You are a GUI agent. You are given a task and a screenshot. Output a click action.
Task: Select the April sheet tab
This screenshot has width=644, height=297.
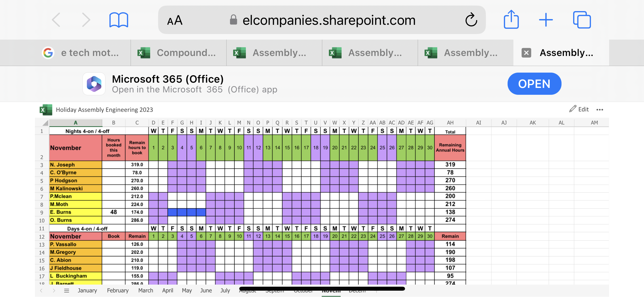pyautogui.click(x=168, y=290)
